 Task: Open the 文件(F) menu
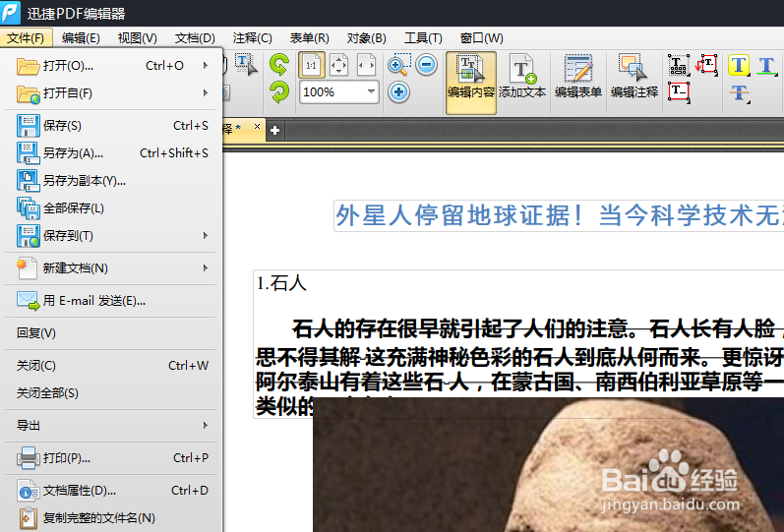tap(26, 38)
